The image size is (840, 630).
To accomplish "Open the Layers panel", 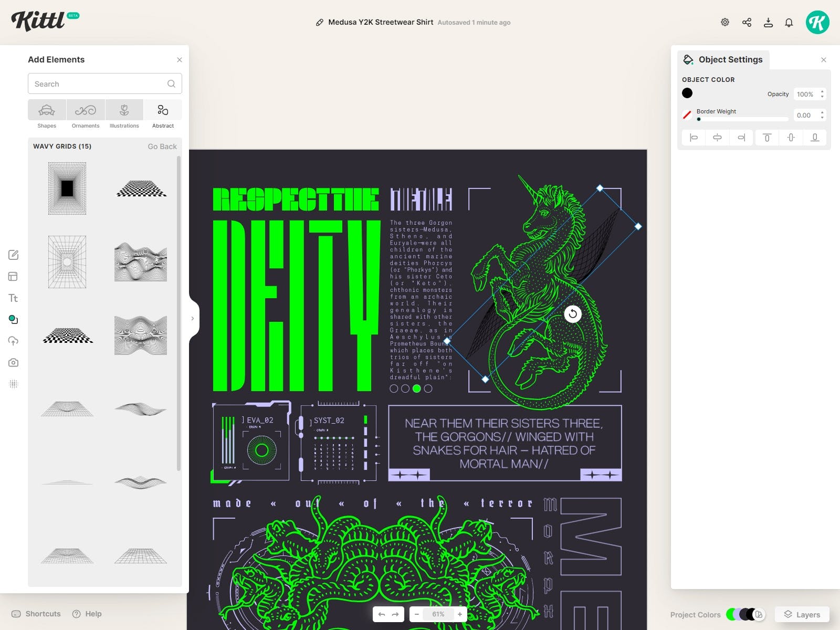I will pos(802,615).
